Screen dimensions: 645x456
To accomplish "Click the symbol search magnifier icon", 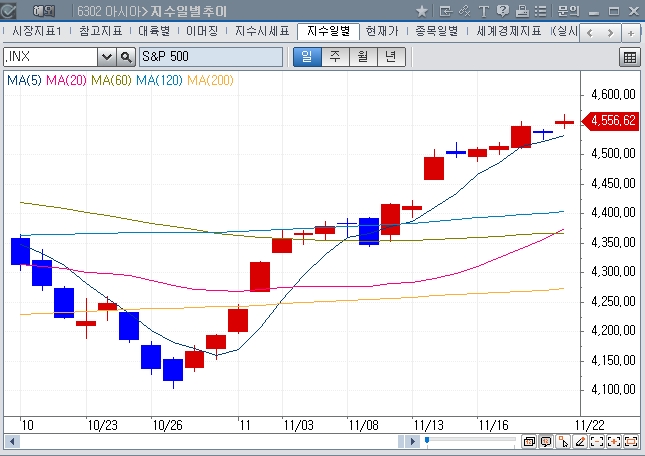I will coord(127,57).
